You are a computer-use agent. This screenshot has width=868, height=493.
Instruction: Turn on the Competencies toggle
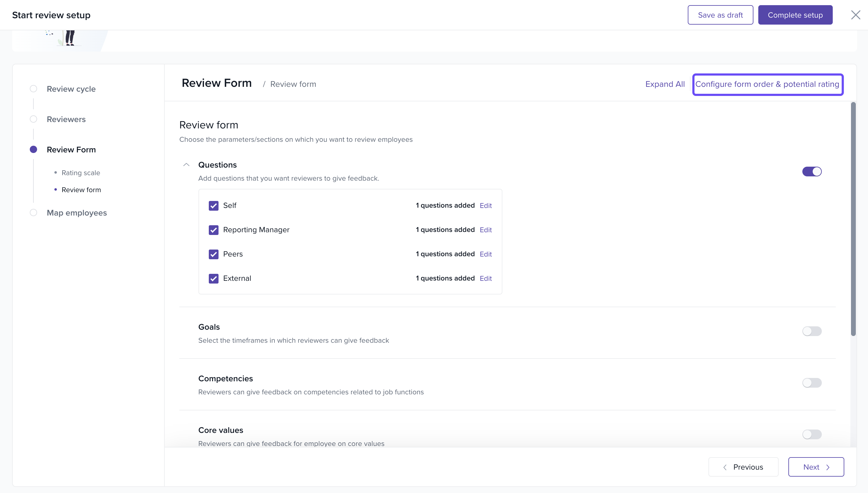click(812, 382)
